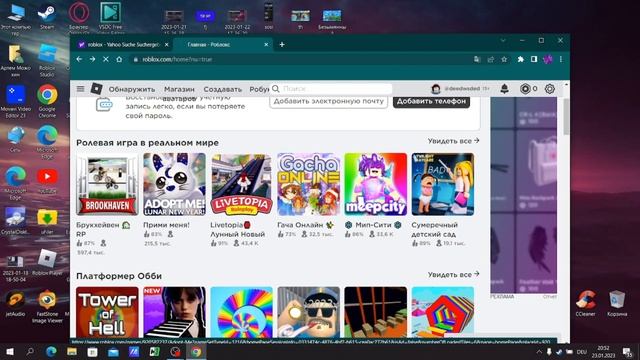Click Добавить электронную почту button
Screen dimensions: 640x360
click(x=329, y=101)
